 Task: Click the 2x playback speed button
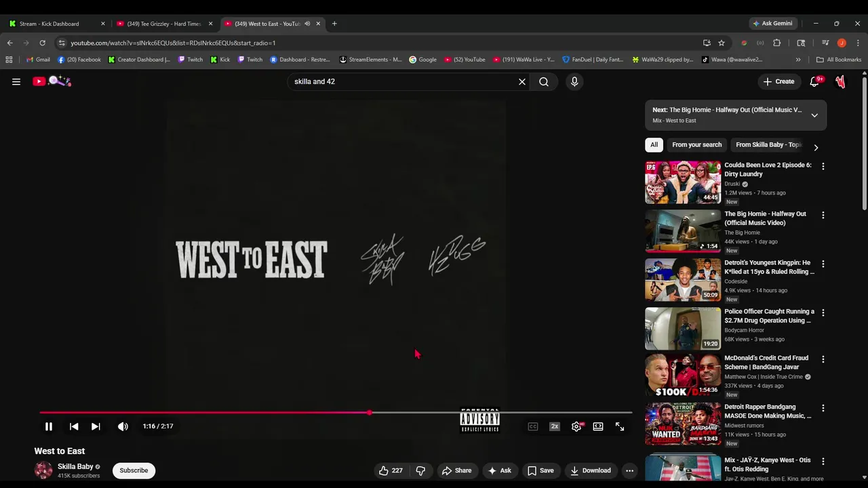(x=555, y=426)
